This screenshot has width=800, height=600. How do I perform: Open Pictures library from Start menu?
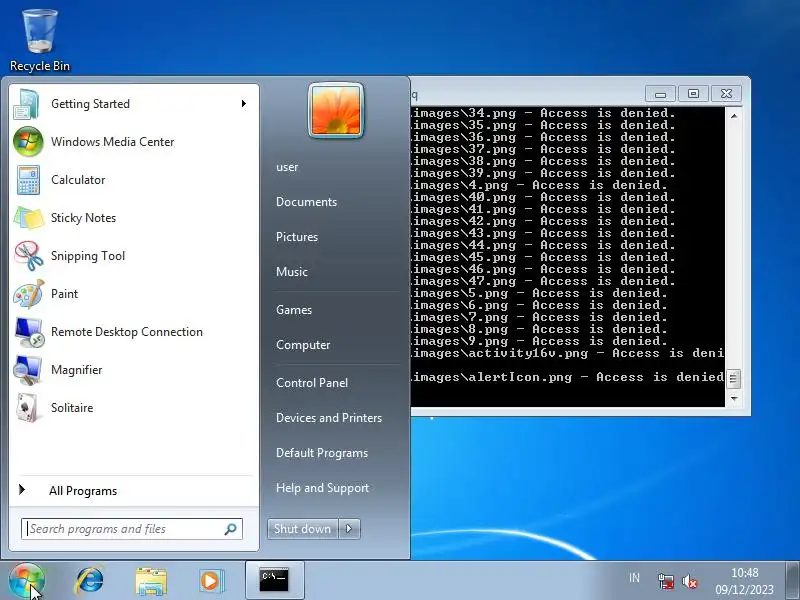click(x=297, y=237)
